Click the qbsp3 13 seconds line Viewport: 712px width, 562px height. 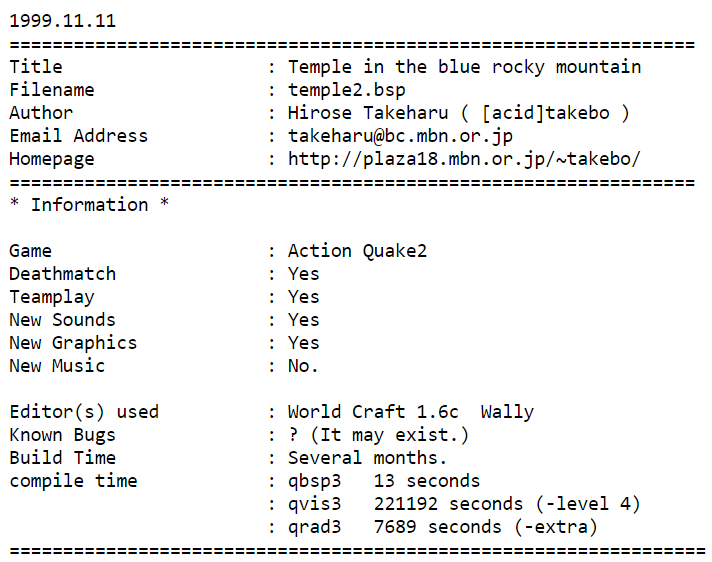pos(384,481)
